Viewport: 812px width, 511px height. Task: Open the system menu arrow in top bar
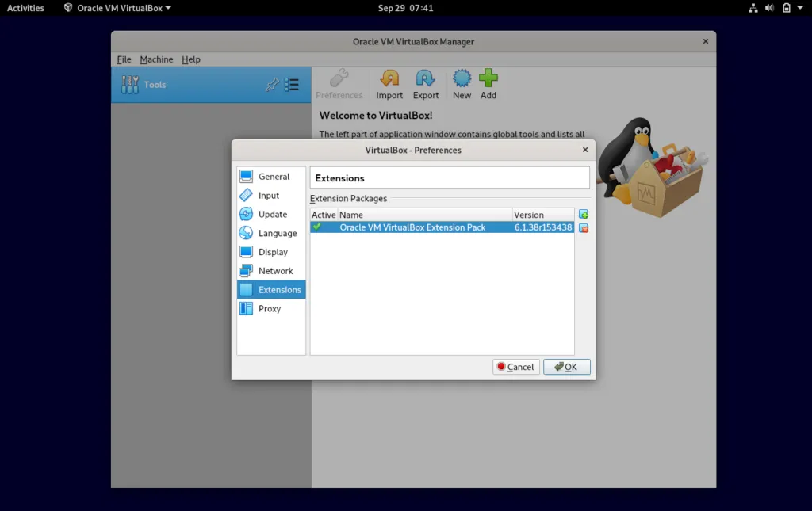click(x=800, y=8)
